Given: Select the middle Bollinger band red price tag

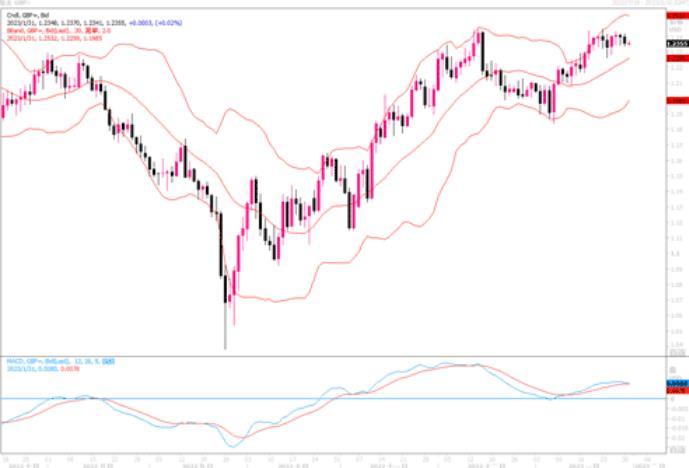Looking at the screenshot, I should 676,59.
